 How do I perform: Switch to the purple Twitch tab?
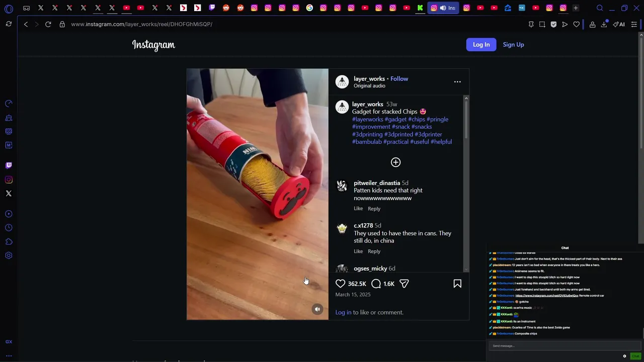pyautogui.click(x=212, y=8)
